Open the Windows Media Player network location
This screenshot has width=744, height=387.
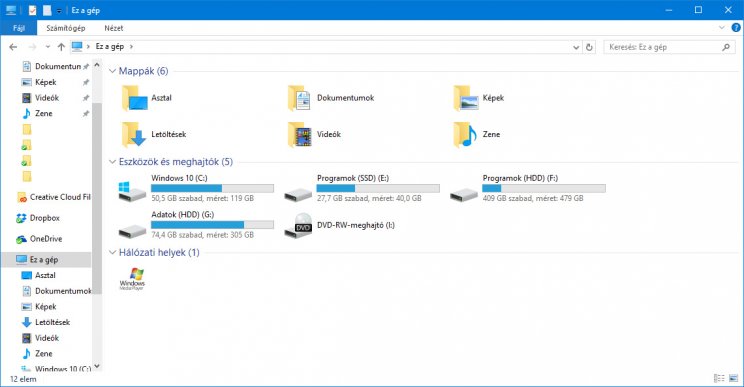tap(132, 278)
